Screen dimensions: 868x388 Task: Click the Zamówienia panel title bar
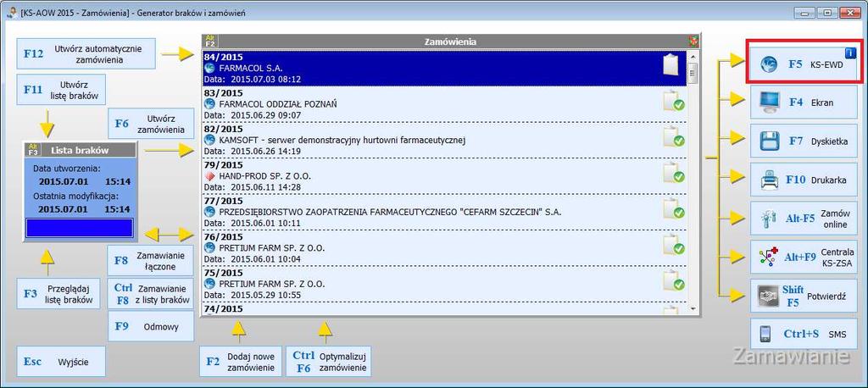(x=451, y=41)
